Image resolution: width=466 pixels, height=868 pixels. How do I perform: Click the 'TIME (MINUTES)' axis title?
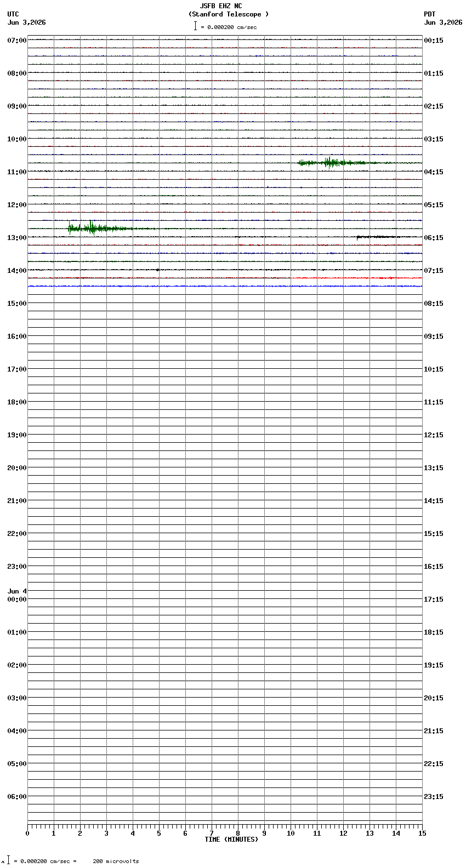[x=231, y=840]
